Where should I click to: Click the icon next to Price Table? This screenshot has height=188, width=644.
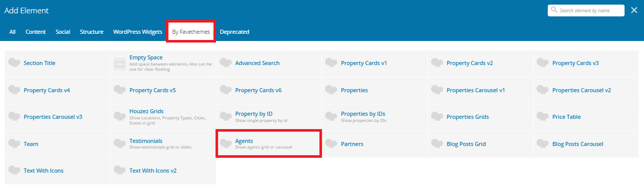(543, 116)
